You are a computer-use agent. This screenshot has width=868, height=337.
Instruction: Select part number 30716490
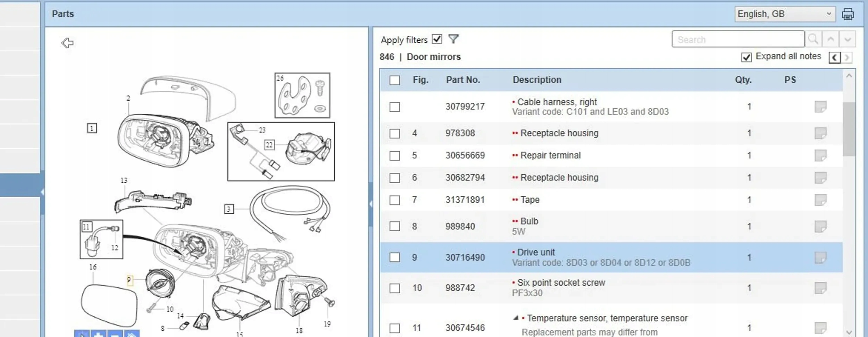coord(465,258)
